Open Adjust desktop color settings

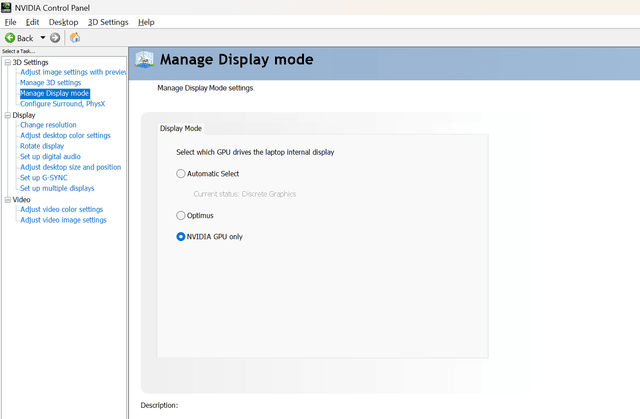[65, 135]
